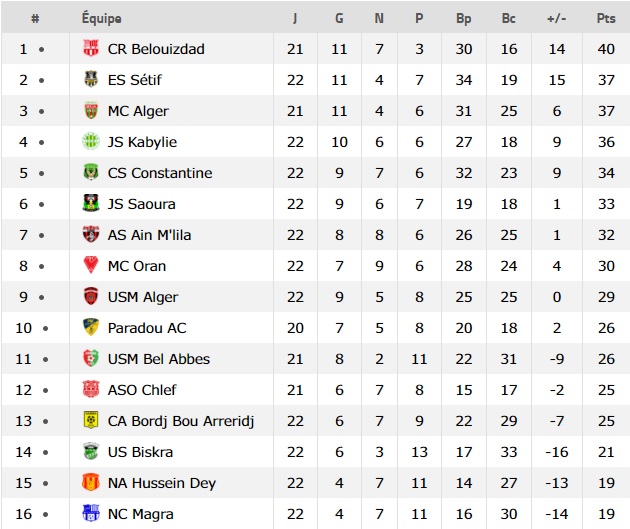
Task: Click ASO Chlef's points value 25
Action: click(x=606, y=390)
